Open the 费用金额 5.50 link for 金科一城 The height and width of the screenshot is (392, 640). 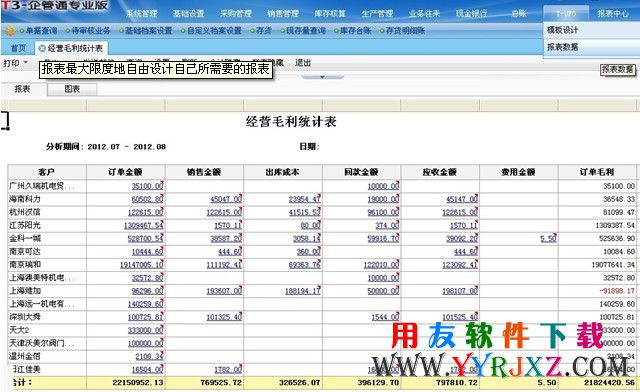point(548,238)
